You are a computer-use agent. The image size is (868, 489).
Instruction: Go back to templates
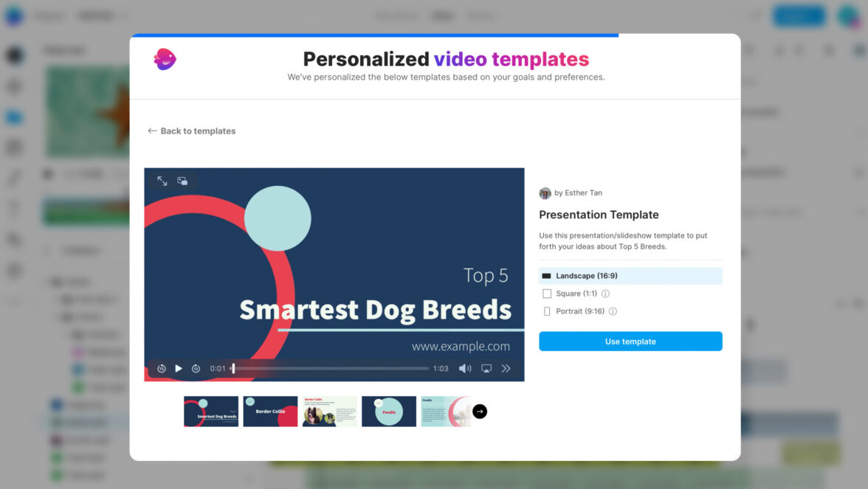coord(192,131)
